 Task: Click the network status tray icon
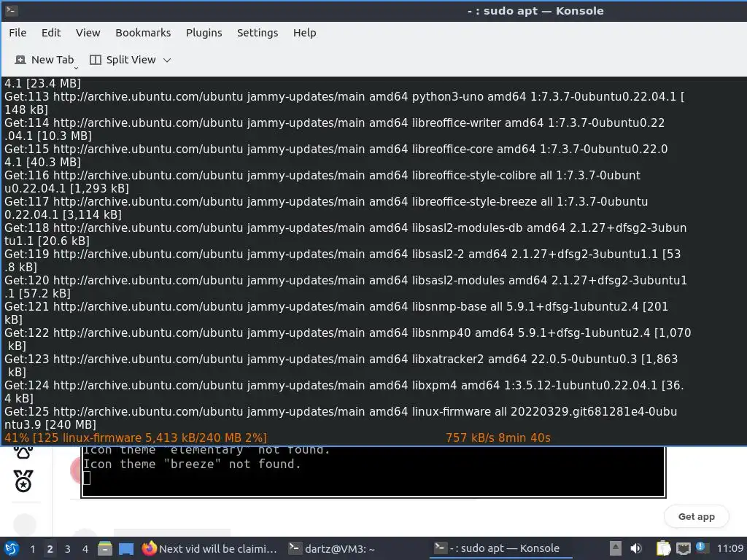click(684, 548)
